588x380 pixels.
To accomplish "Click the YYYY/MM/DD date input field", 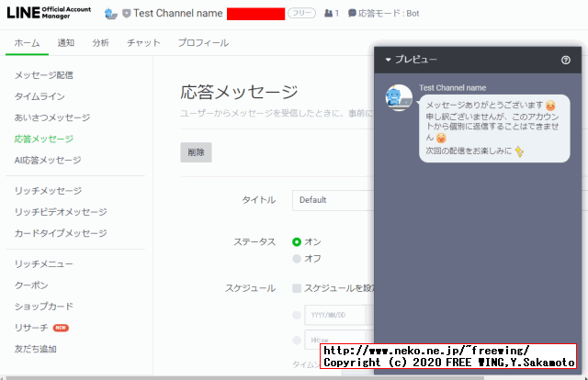I will tap(334, 315).
